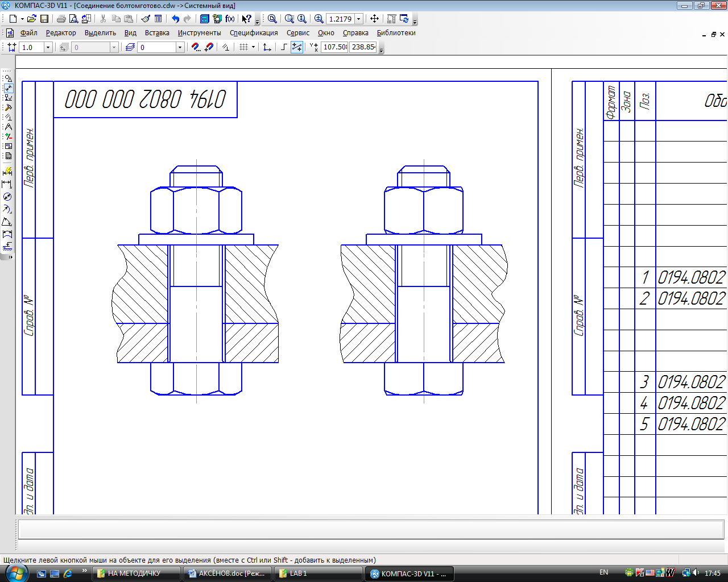
Task: Open the Editing hammer icon in left sidebar
Action: pos(8,107)
